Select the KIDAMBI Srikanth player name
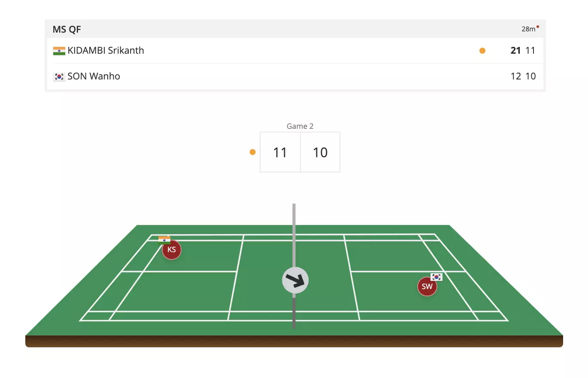The image size is (588, 378). (106, 51)
